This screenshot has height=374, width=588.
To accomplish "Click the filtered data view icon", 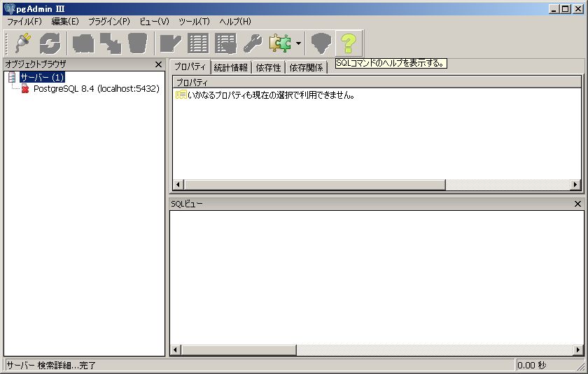I will 225,43.
